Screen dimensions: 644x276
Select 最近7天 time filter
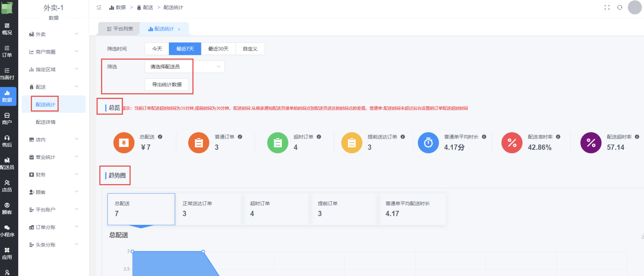[x=185, y=49]
